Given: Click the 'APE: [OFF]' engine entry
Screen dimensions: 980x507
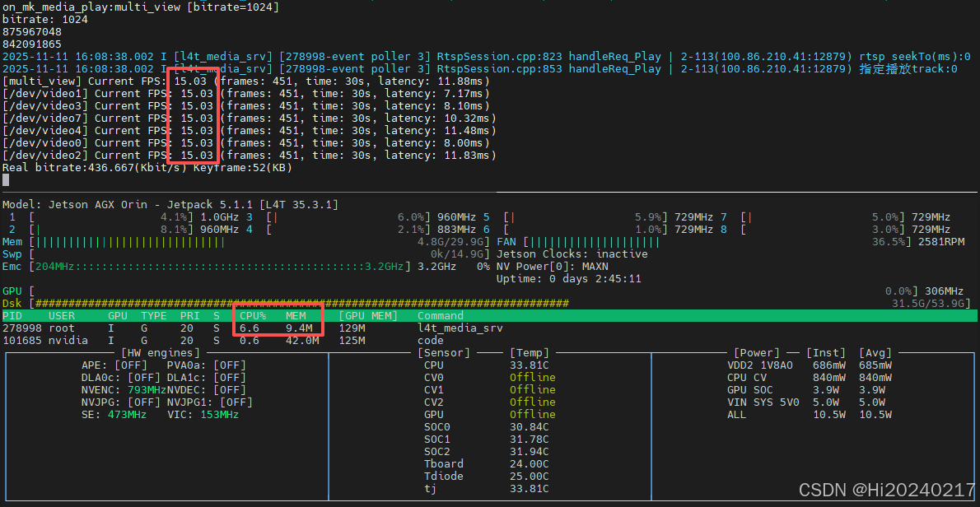Looking at the screenshot, I should click(114, 365).
